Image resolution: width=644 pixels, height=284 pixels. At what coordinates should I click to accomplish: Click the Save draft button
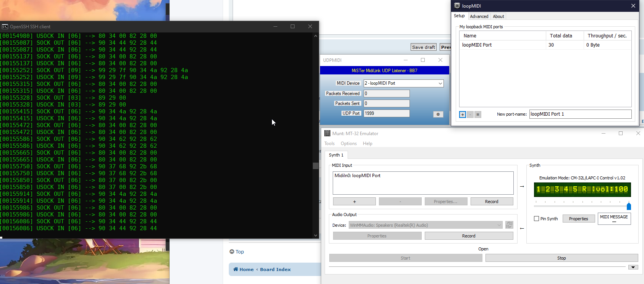click(x=424, y=47)
